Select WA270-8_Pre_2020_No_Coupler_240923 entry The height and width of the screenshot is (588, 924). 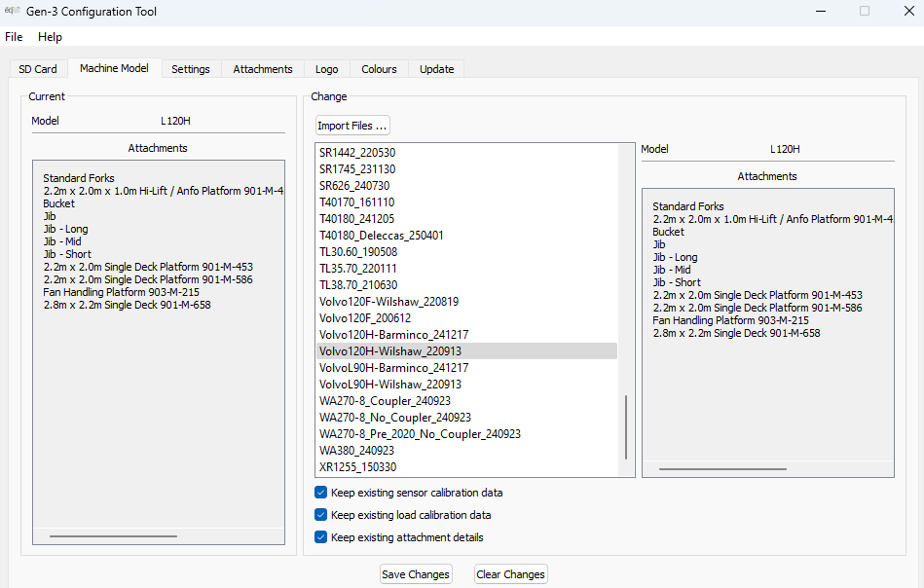click(466, 433)
